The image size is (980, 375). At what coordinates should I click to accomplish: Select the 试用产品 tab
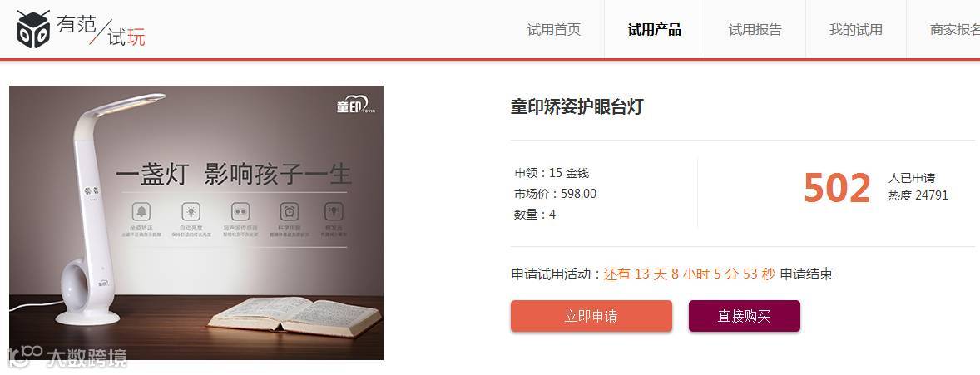[x=655, y=29]
